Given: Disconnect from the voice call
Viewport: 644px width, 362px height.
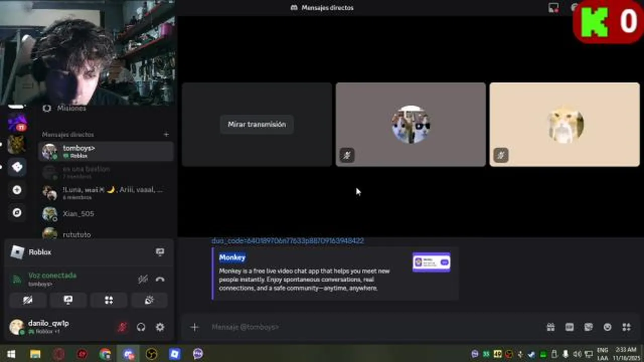Looking at the screenshot, I should [x=160, y=279].
